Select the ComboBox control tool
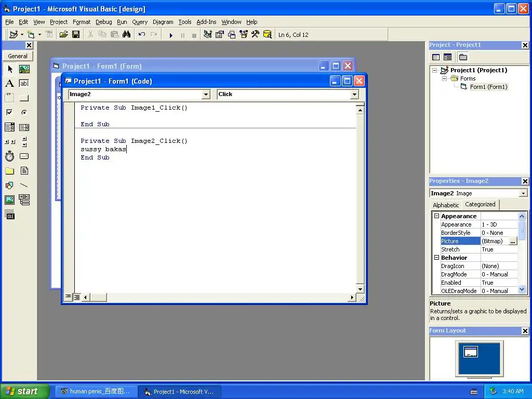 10,127
